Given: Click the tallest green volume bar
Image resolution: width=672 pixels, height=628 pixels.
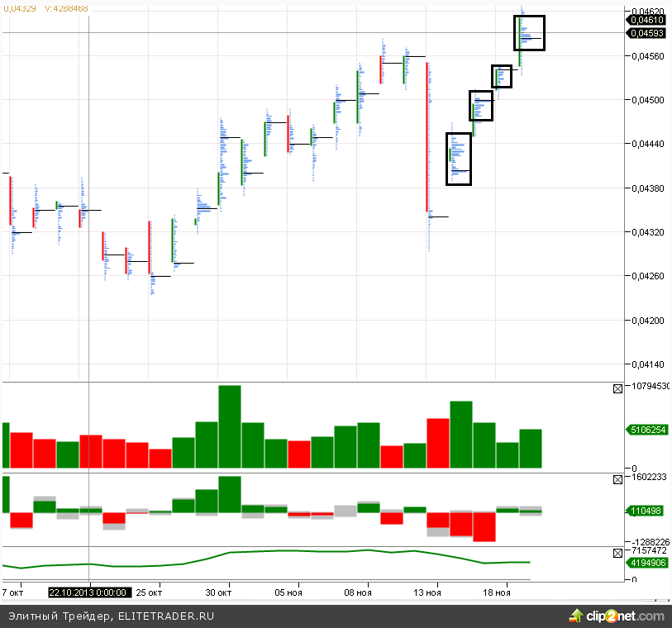Looking at the screenshot, I should [230, 426].
